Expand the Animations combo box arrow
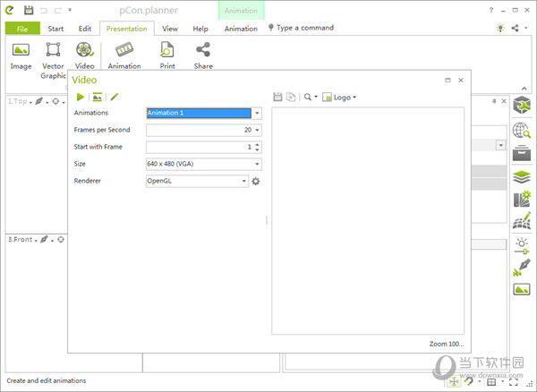 point(257,113)
